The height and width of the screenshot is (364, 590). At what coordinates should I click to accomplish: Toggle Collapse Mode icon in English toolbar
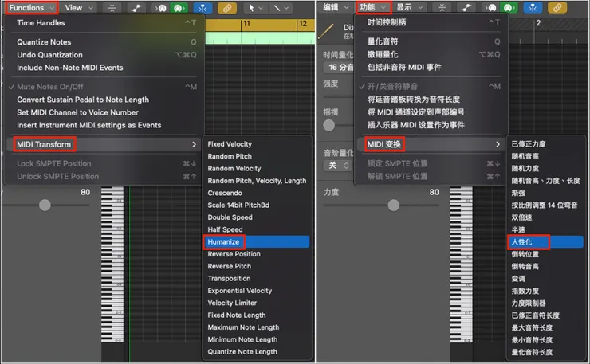click(112, 7)
